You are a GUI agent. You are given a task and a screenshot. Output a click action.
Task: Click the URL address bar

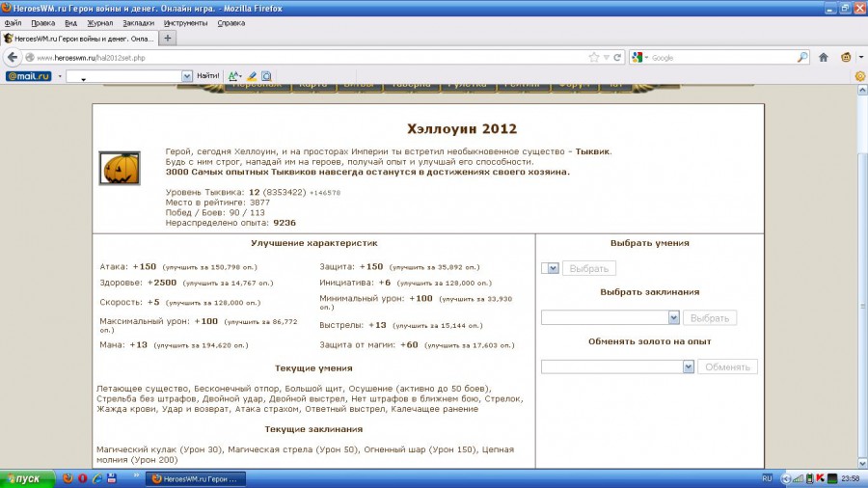tap(310, 58)
